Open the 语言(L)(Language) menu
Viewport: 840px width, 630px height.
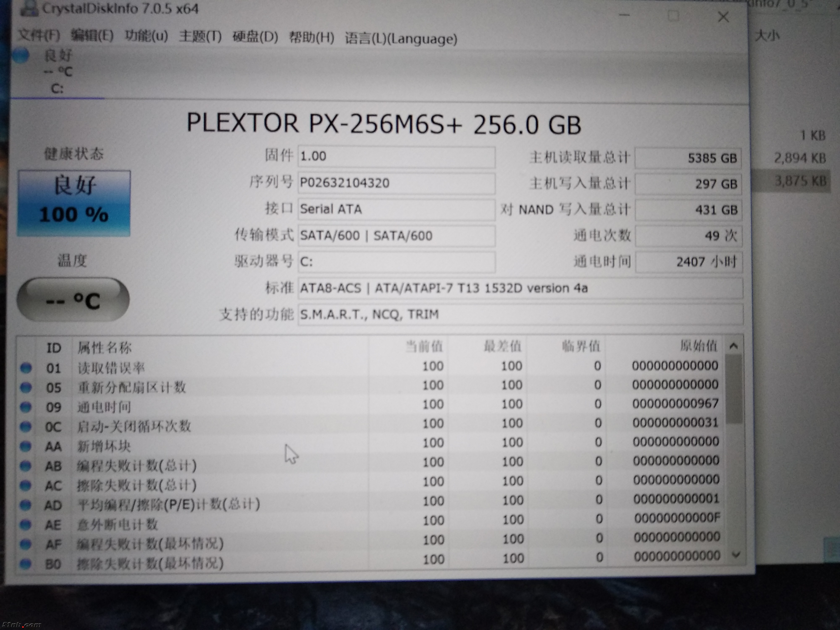(401, 39)
